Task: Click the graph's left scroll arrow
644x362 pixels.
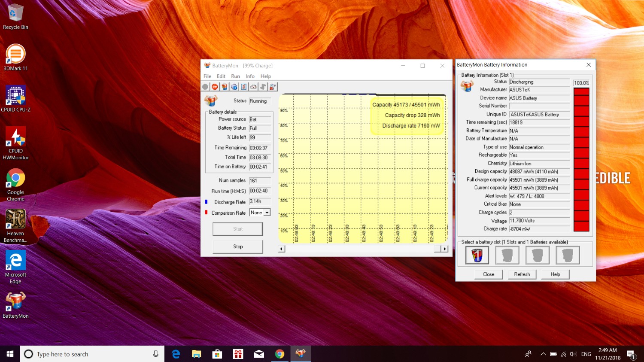Action: pos(282,249)
